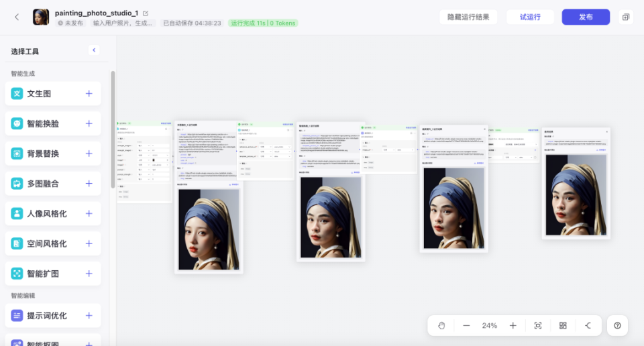Auto-arrange nodes with grid icon
Screen dimensions: 644x346
563,325
